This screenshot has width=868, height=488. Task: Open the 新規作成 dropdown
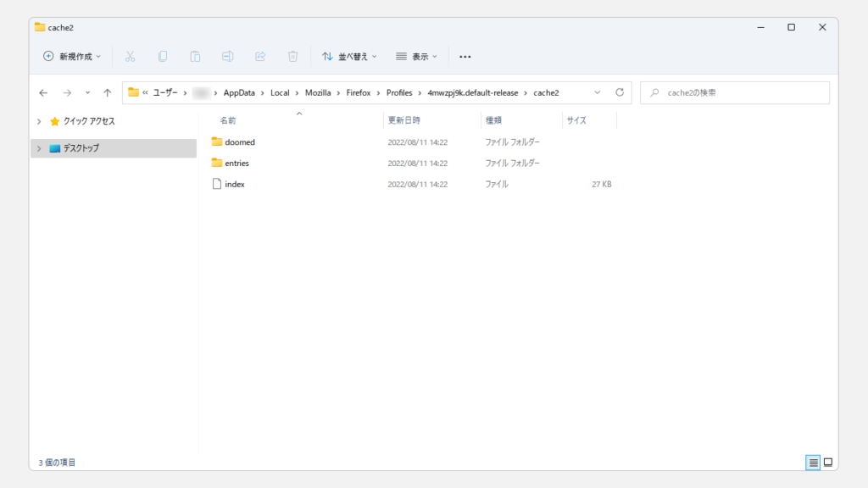pyautogui.click(x=72, y=57)
